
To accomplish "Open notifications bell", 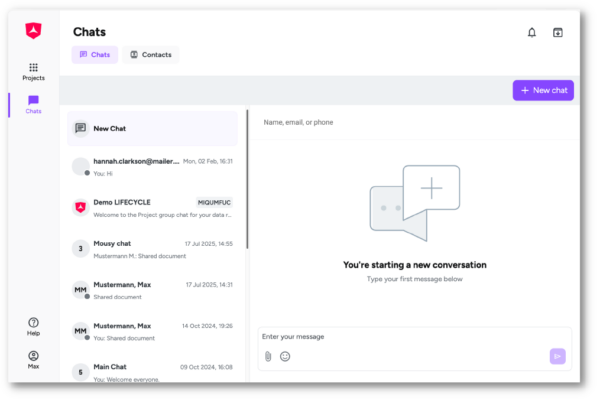I will [x=532, y=32].
